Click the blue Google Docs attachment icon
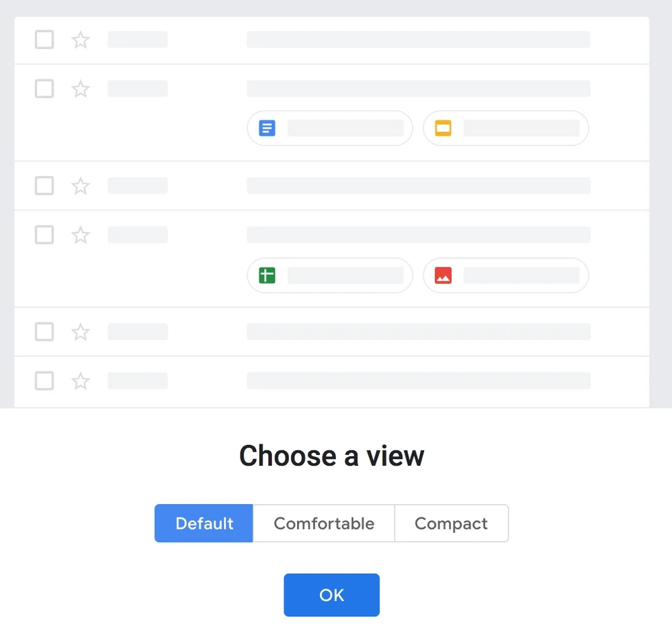This screenshot has height=631, width=672. [x=267, y=128]
